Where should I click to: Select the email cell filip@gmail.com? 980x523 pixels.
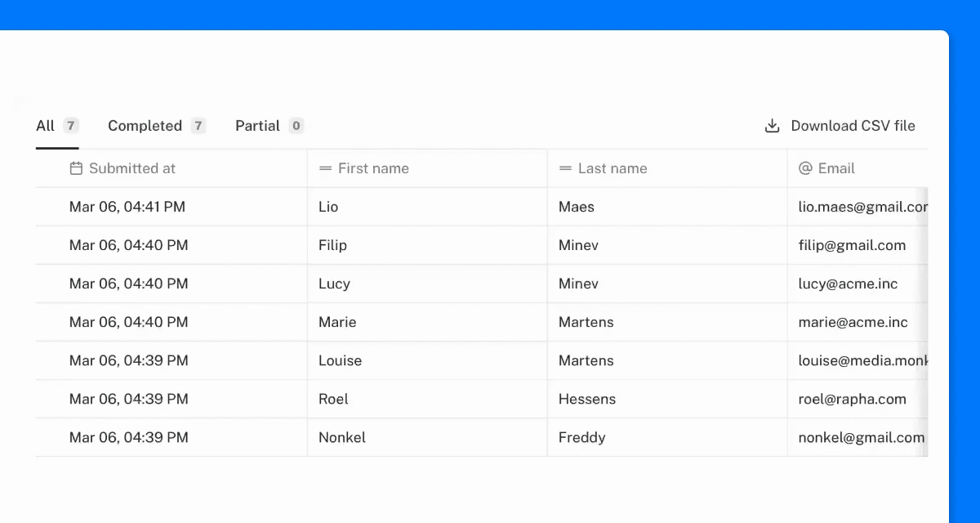coord(857,245)
